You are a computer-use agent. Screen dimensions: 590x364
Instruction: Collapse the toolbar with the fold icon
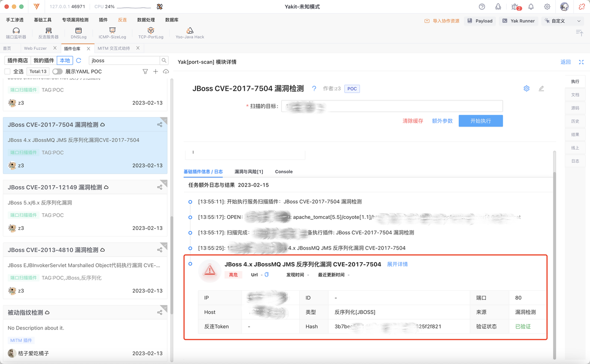pyautogui.click(x=579, y=32)
